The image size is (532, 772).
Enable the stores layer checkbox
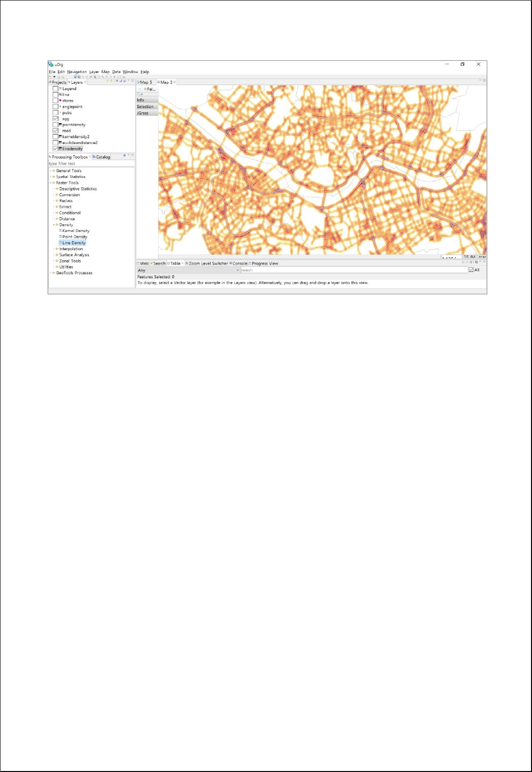tap(55, 101)
